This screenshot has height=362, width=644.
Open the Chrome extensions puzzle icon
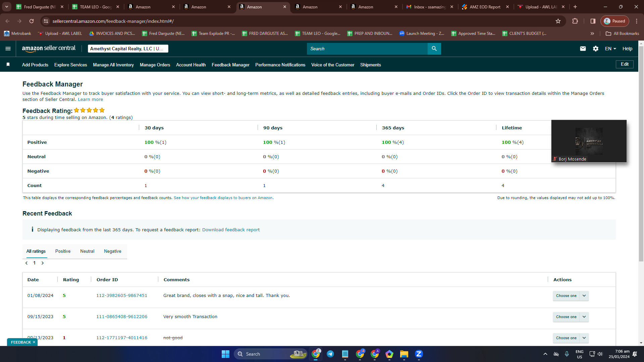[575, 21]
